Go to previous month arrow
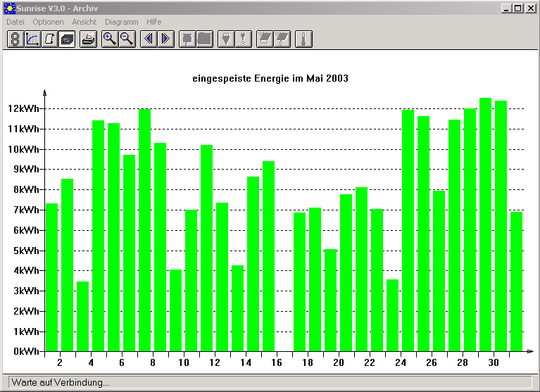Viewport: 540px width, 392px height. [149, 39]
